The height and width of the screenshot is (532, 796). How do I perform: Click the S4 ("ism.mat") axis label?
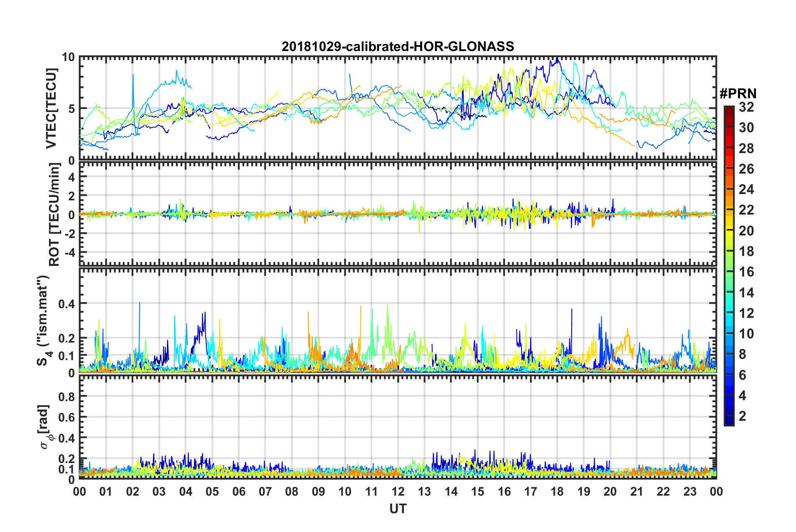(44, 320)
